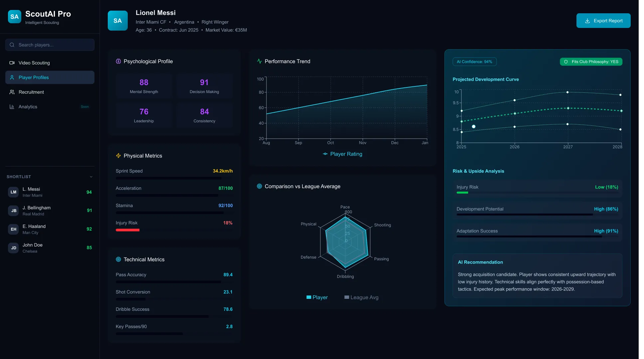Click the Lionel Messi SA avatar
The image size is (644, 359).
(118, 21)
